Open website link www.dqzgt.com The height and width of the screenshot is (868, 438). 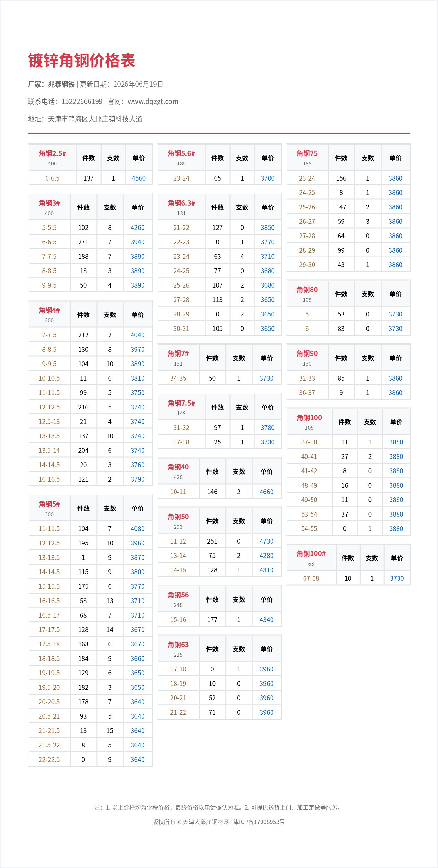(x=153, y=101)
